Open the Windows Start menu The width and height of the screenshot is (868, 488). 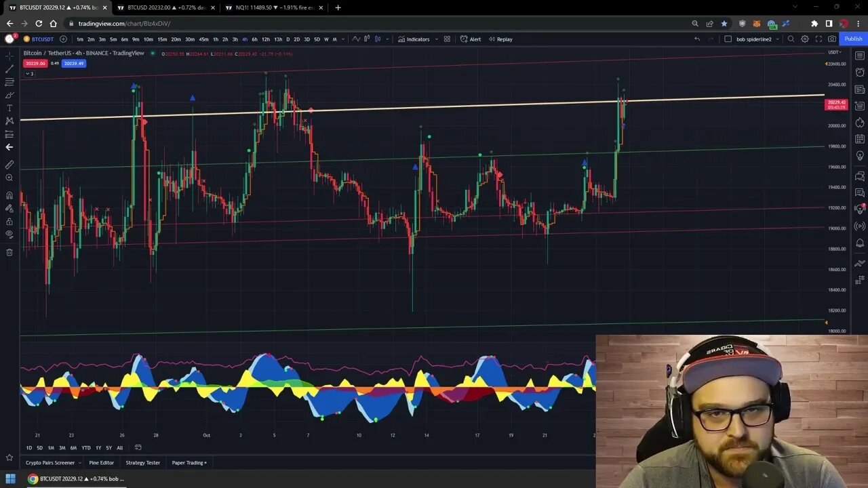pos(11,479)
